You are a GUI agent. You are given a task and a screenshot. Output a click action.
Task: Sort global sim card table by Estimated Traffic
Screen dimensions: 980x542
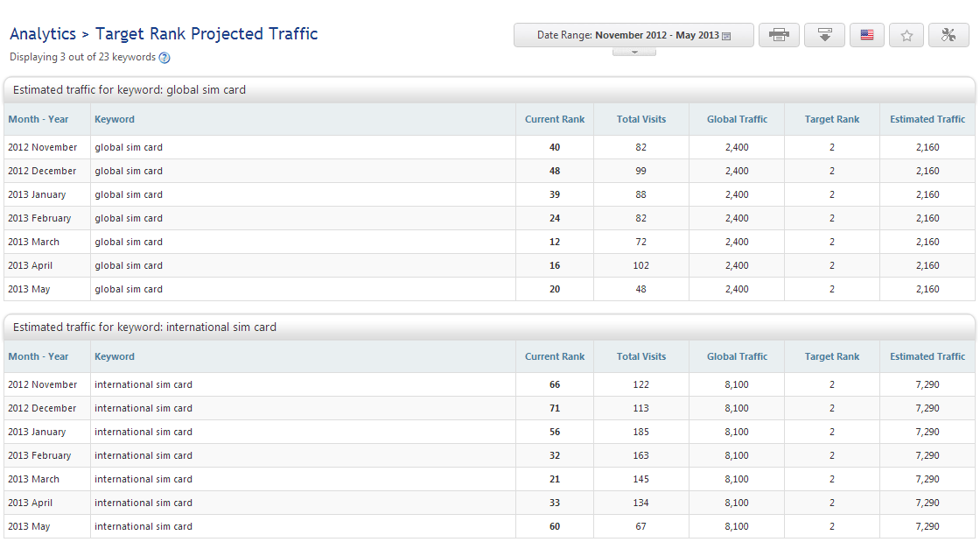tap(927, 119)
